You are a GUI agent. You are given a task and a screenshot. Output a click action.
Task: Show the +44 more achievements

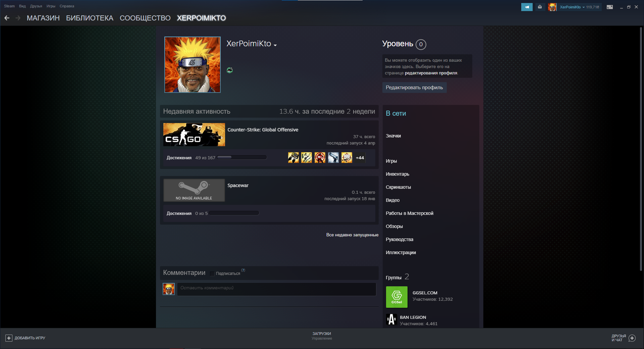coord(360,158)
